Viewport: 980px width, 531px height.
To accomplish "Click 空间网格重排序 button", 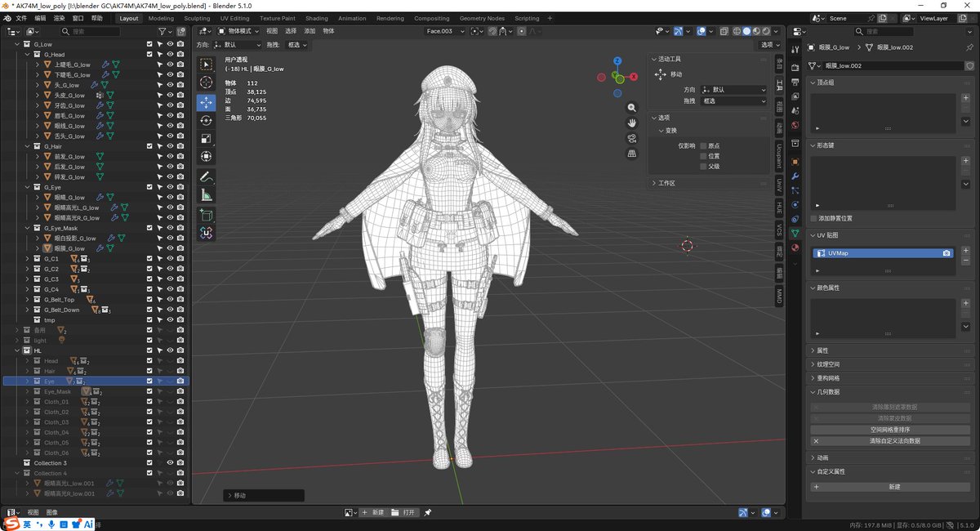I will click(x=889, y=429).
